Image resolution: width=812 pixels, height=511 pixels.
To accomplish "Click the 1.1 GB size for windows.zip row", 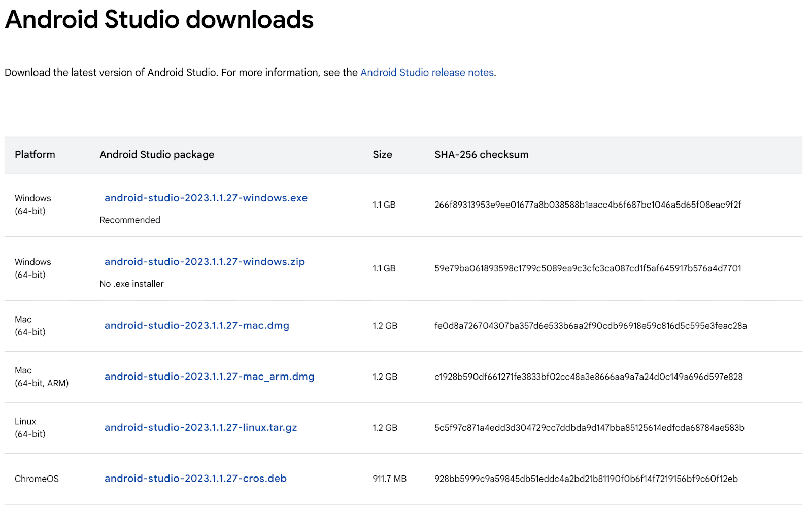I will (384, 268).
